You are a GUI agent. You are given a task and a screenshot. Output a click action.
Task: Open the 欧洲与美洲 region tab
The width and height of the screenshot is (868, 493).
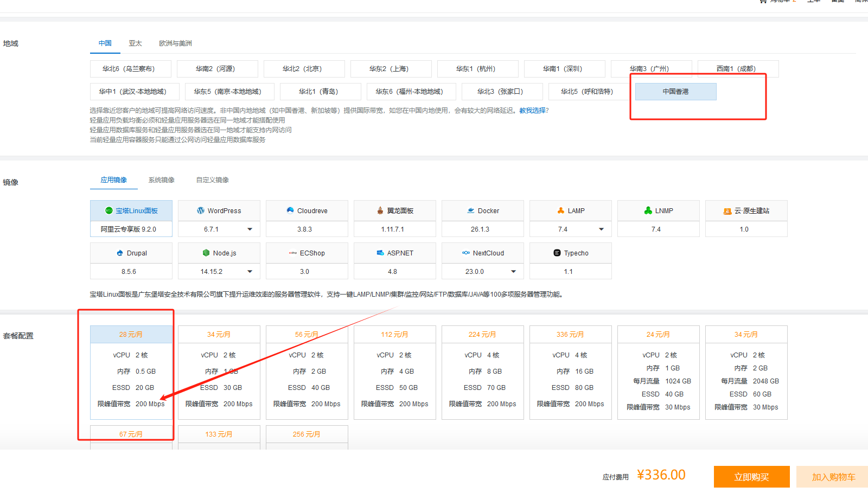coord(175,43)
